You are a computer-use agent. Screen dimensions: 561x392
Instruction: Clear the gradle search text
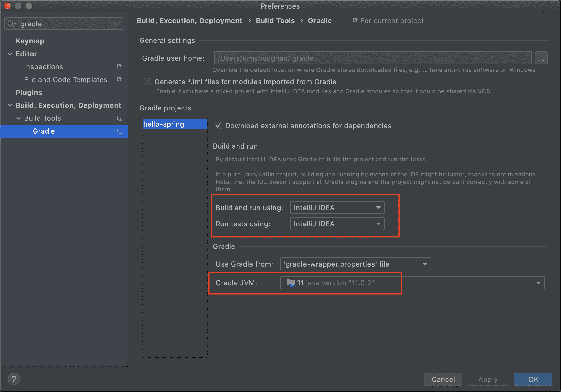(x=116, y=24)
